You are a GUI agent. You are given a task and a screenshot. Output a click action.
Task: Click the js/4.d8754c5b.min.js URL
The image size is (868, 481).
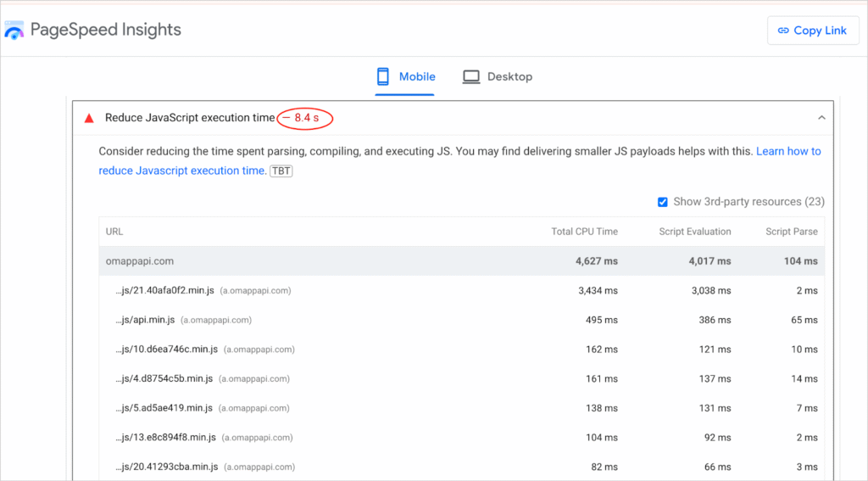[x=164, y=378]
